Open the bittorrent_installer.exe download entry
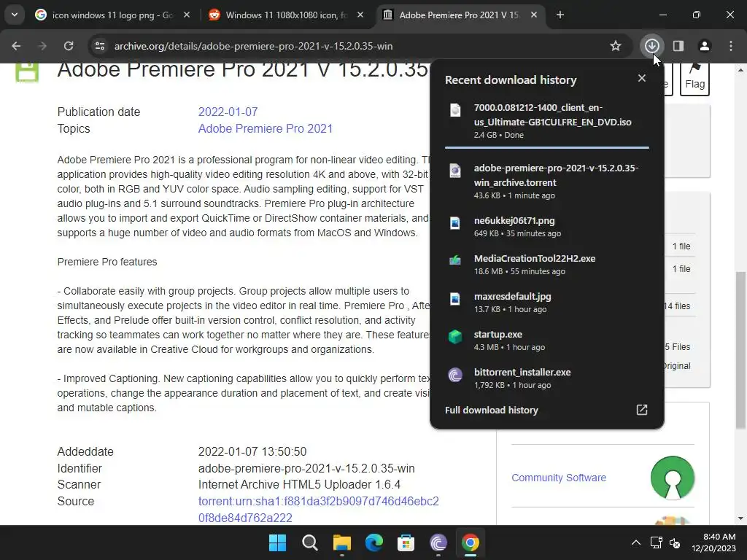Image resolution: width=747 pixels, height=560 pixels. pyautogui.click(x=546, y=378)
